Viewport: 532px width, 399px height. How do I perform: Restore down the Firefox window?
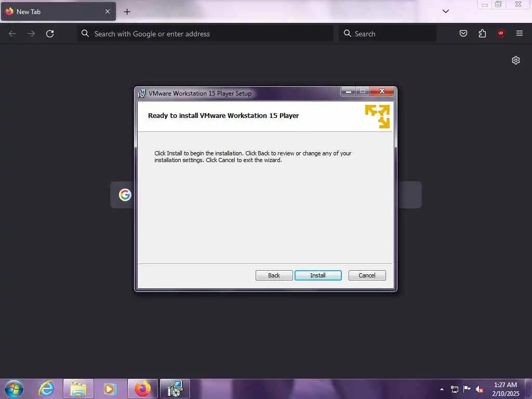[x=498, y=4]
